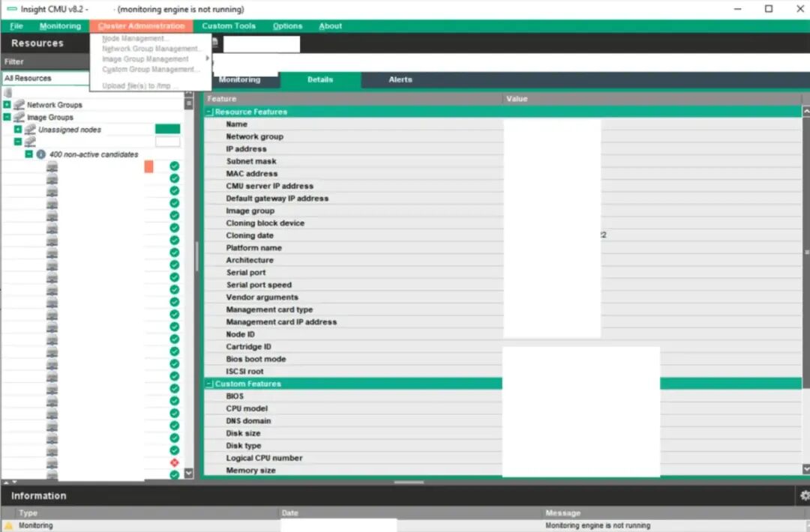Image resolution: width=810 pixels, height=532 pixels.
Task: Select the MAC address feature row
Action: [x=503, y=173]
